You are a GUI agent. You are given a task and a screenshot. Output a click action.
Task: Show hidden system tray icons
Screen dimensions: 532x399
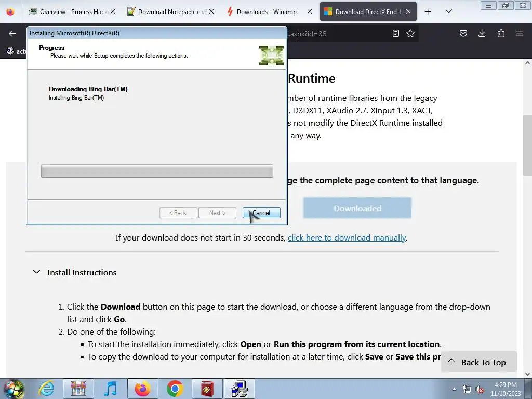tap(454, 389)
